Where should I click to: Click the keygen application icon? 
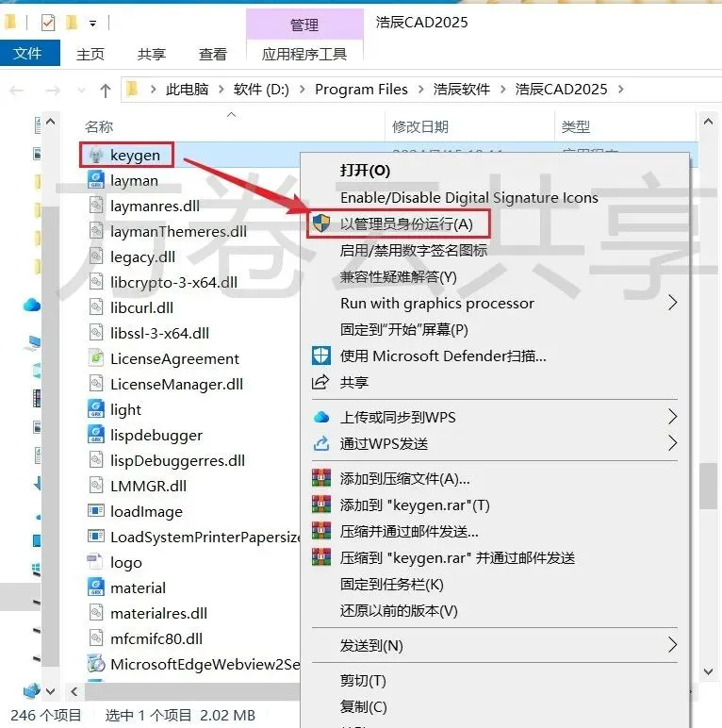pos(96,155)
